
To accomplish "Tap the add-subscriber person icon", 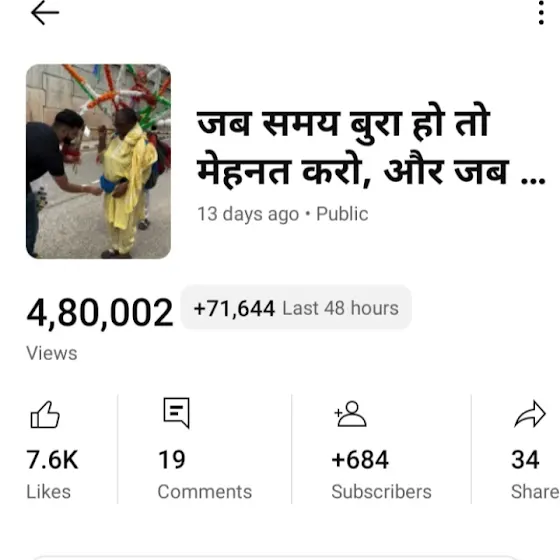I will 350,414.
